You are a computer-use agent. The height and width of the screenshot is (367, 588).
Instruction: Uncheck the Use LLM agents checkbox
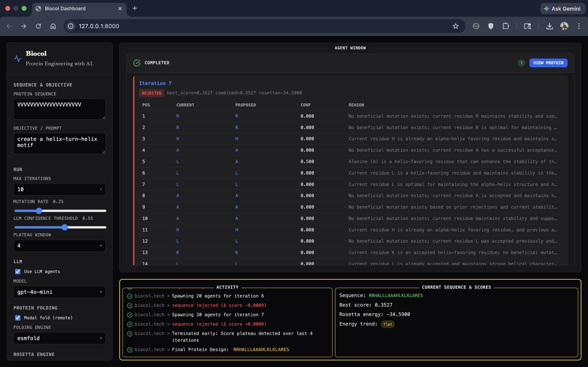pos(18,271)
